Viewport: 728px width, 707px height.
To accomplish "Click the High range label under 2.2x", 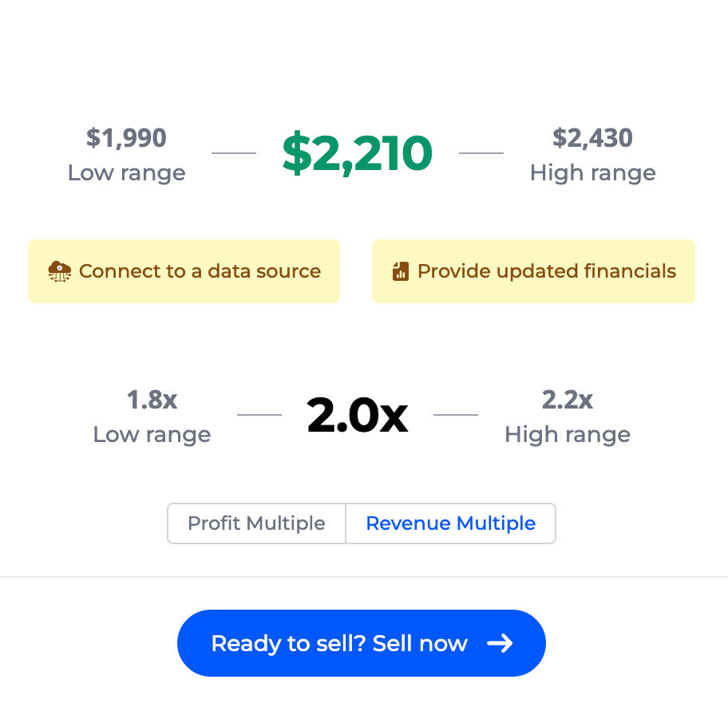I will (567, 435).
